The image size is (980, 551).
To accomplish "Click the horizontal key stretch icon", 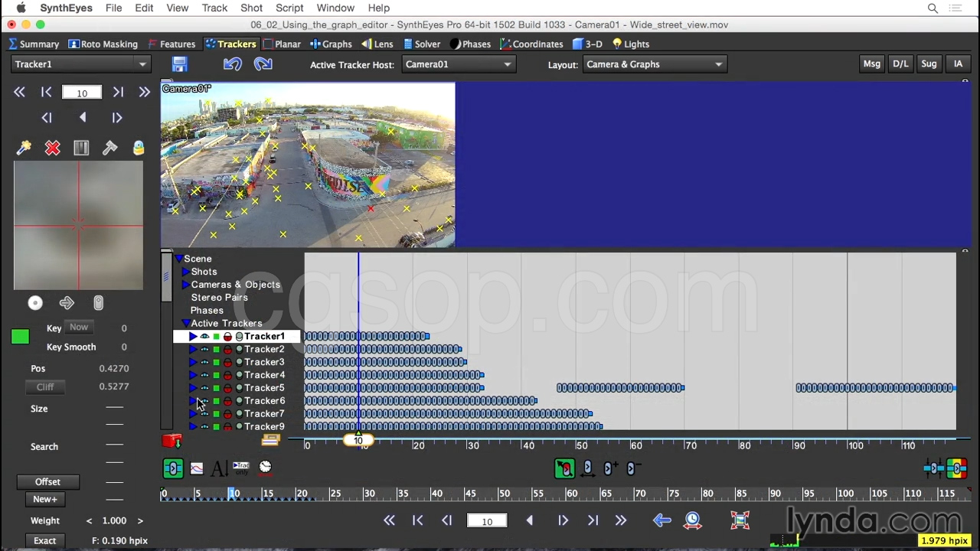I will click(587, 468).
